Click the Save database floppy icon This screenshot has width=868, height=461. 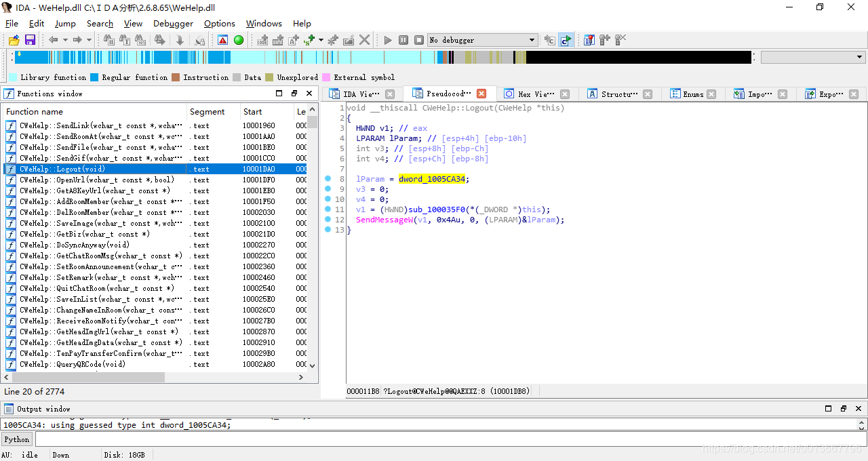coord(30,40)
